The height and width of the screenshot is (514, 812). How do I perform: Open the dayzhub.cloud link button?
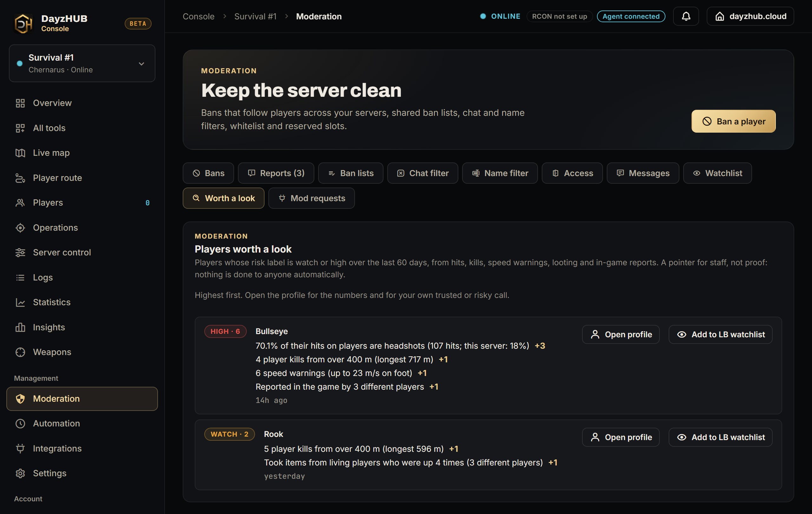[750, 16]
